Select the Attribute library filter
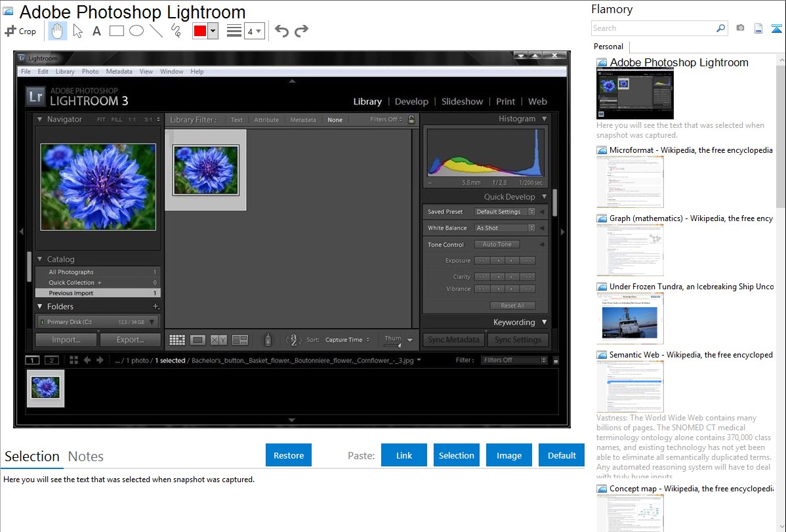Viewport: 786px width, 532px height. pos(266,120)
